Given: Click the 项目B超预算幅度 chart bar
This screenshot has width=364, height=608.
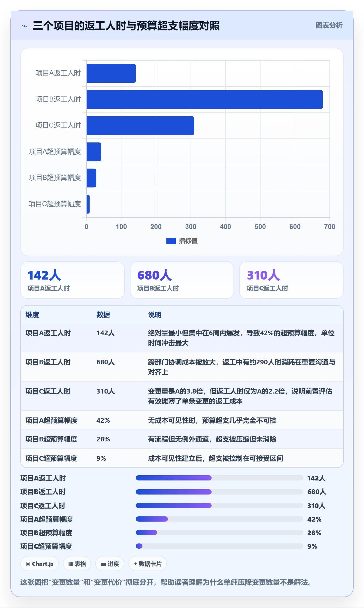Looking at the screenshot, I should 92,178.
